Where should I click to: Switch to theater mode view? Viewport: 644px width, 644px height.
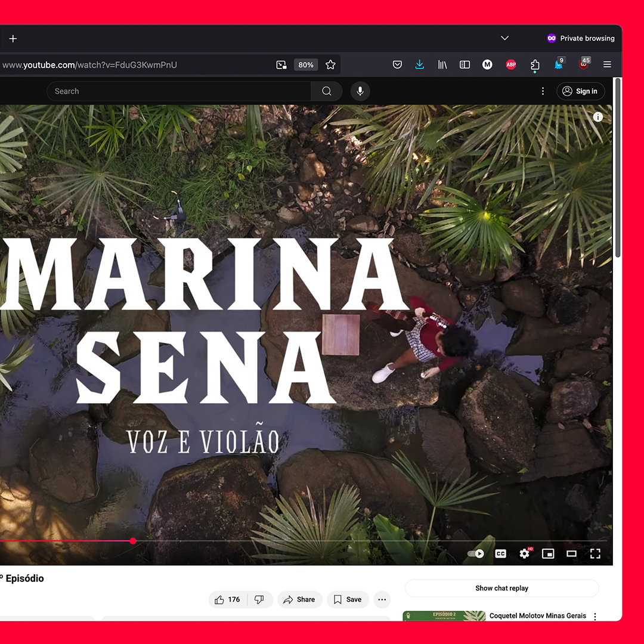coord(571,554)
